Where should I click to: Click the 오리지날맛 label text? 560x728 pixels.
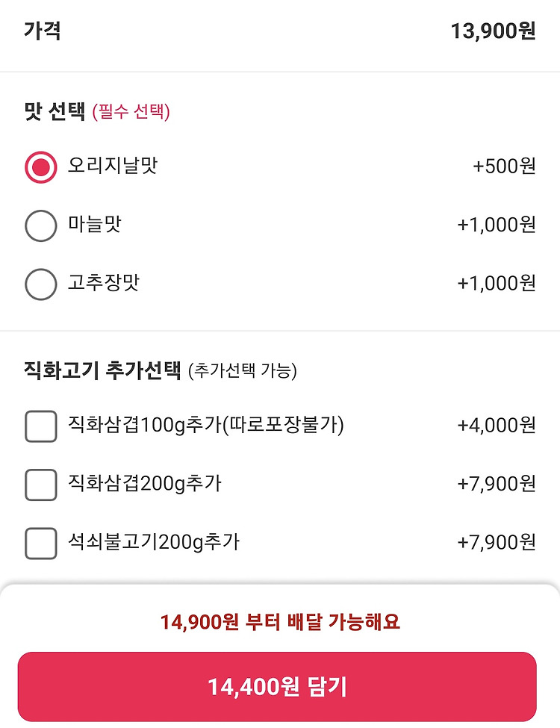coord(113,165)
